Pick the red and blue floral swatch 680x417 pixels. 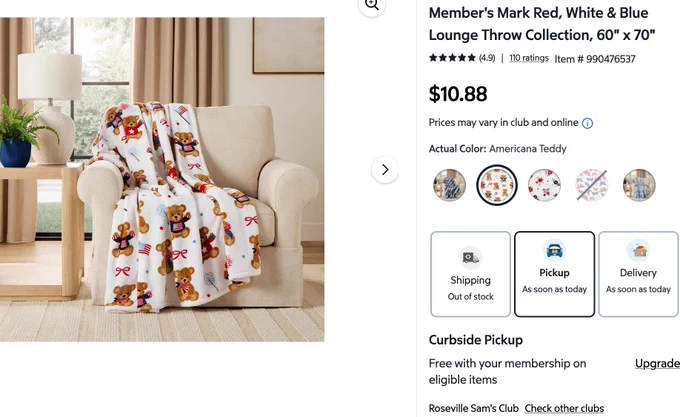(544, 185)
